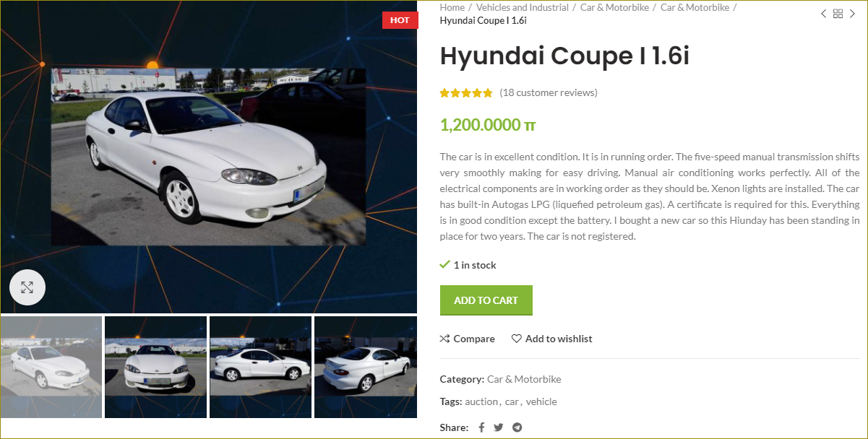View the 18 customer reviews
The image size is (868, 439).
point(549,92)
